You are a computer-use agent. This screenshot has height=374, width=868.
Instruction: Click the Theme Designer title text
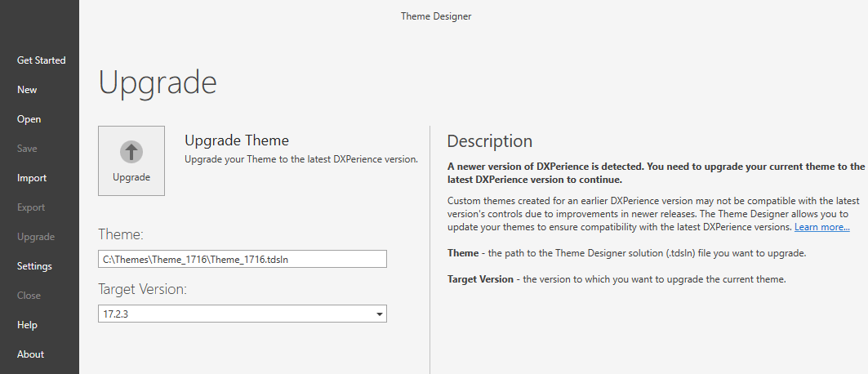436,16
